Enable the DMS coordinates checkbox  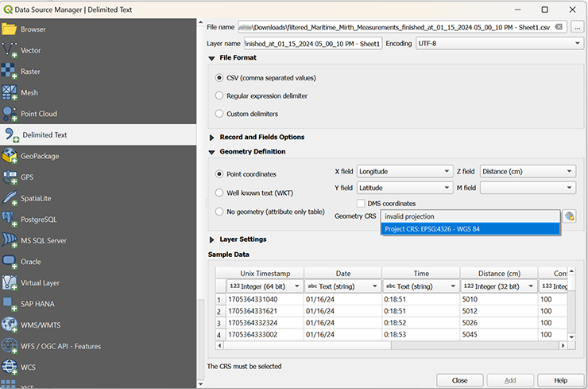(362, 204)
